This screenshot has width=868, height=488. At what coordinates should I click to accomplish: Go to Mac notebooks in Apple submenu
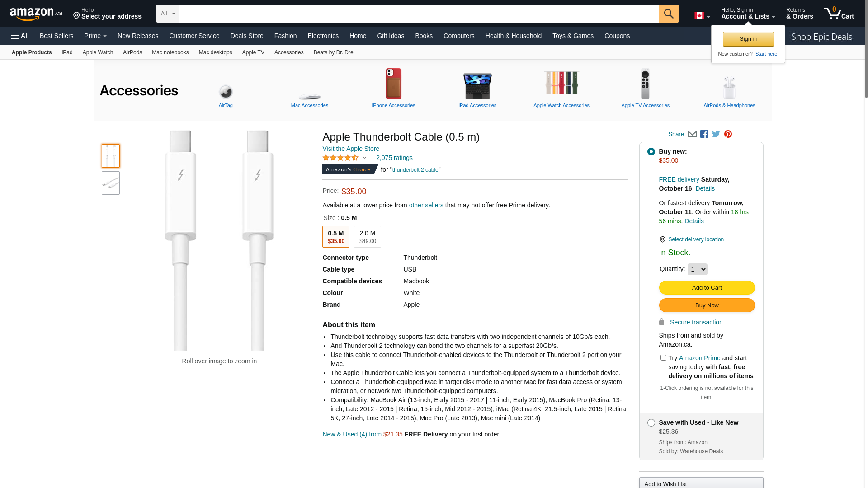point(170,52)
